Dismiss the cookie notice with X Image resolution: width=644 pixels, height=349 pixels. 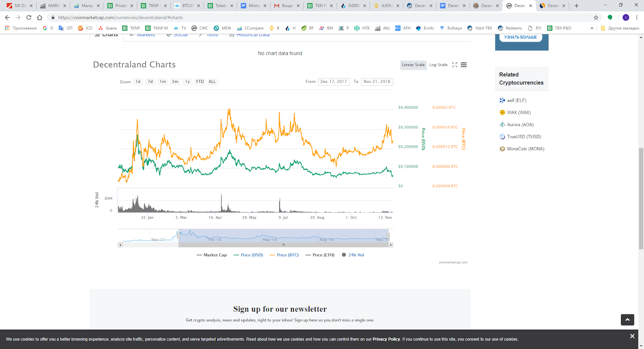coord(632,336)
